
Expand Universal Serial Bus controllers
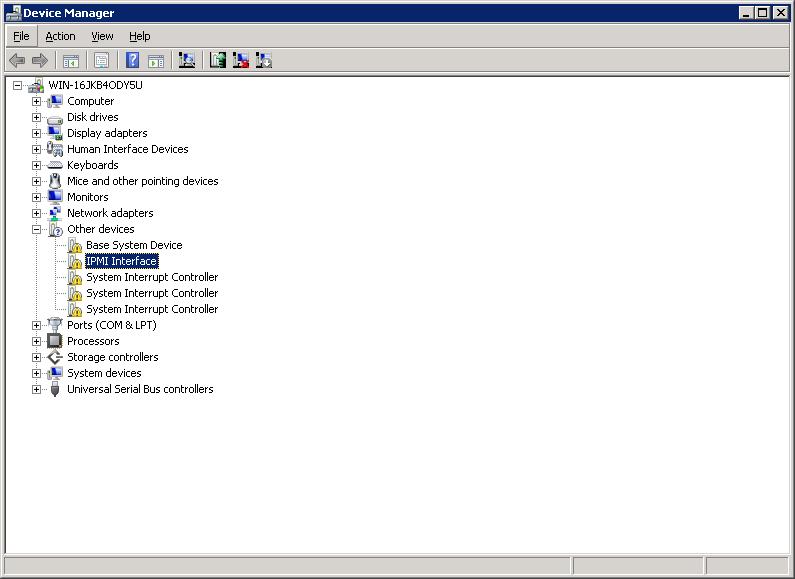pos(37,389)
